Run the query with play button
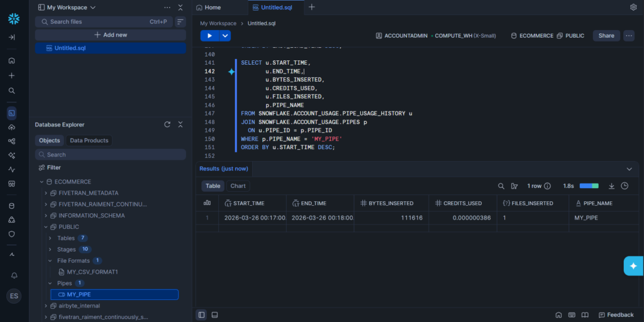Screen dimensions: 644x322 coord(210,36)
